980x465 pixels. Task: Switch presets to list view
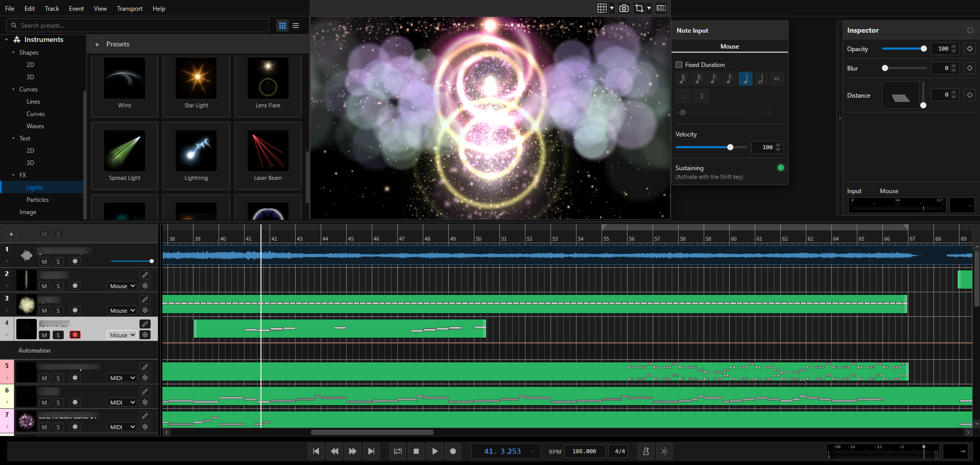click(x=296, y=26)
